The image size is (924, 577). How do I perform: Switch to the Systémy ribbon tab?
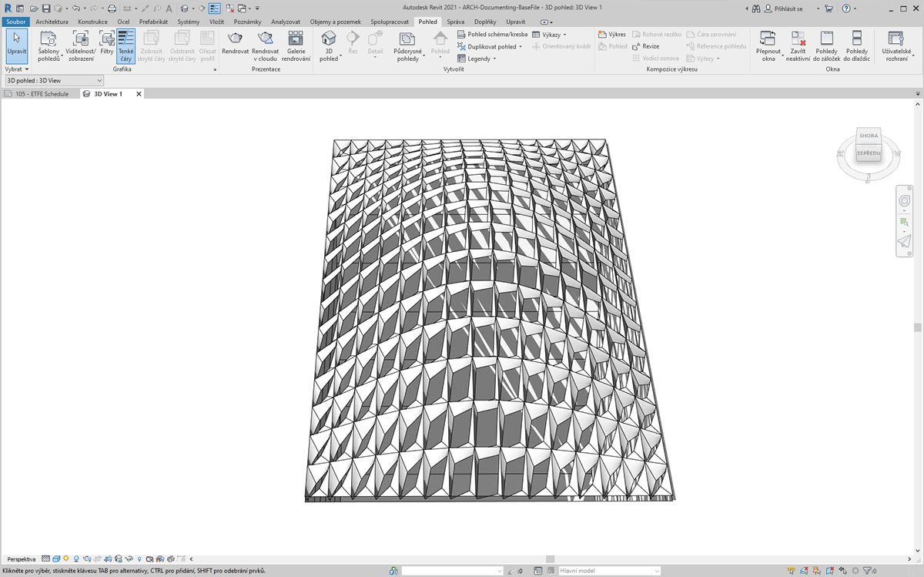188,22
